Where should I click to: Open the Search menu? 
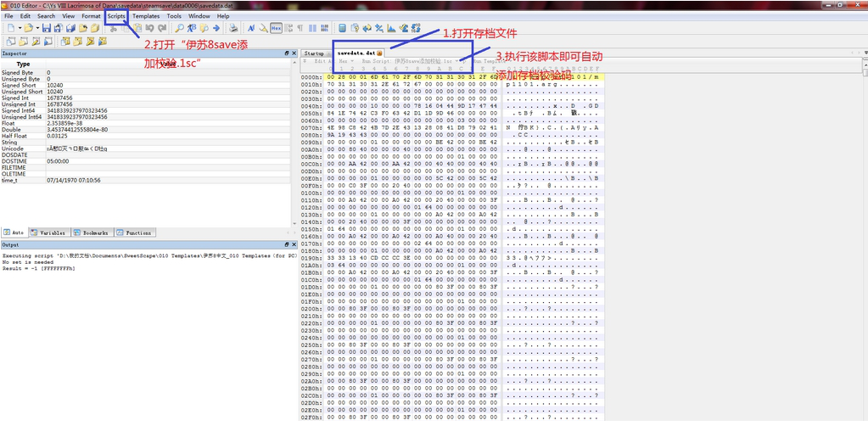click(47, 16)
